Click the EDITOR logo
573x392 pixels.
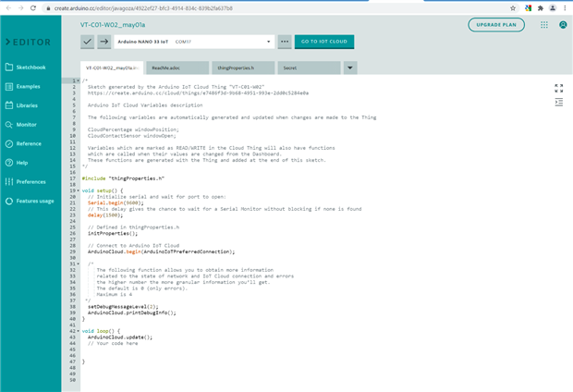pyautogui.click(x=28, y=43)
